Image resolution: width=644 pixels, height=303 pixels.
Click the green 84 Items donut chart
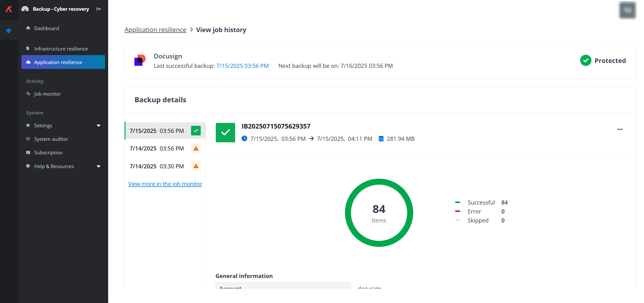pyautogui.click(x=379, y=212)
